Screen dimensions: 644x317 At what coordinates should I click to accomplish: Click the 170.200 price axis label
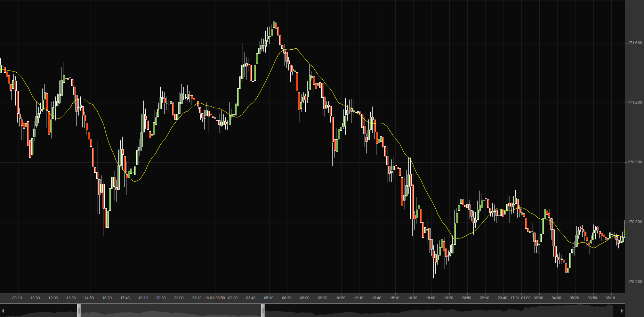(635, 282)
